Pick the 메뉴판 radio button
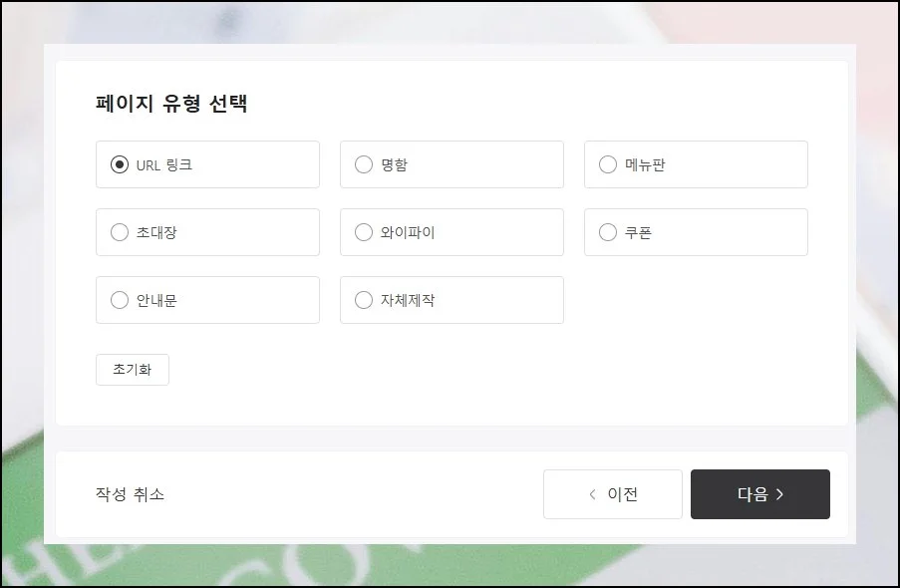This screenshot has height=588, width=900. (608, 164)
